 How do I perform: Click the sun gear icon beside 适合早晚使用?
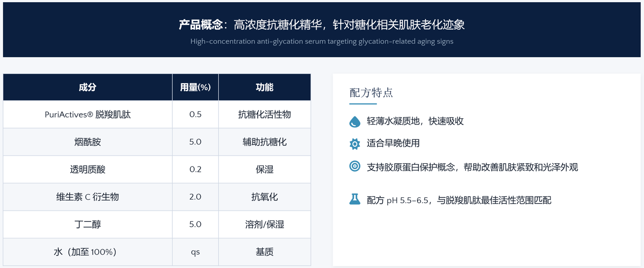(355, 144)
